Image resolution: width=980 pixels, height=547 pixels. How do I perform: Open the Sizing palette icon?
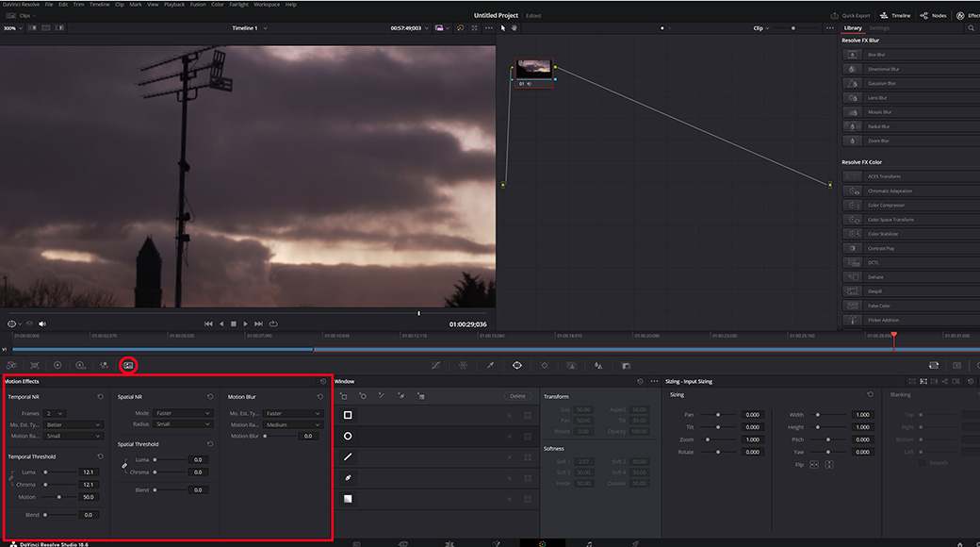(x=934, y=366)
